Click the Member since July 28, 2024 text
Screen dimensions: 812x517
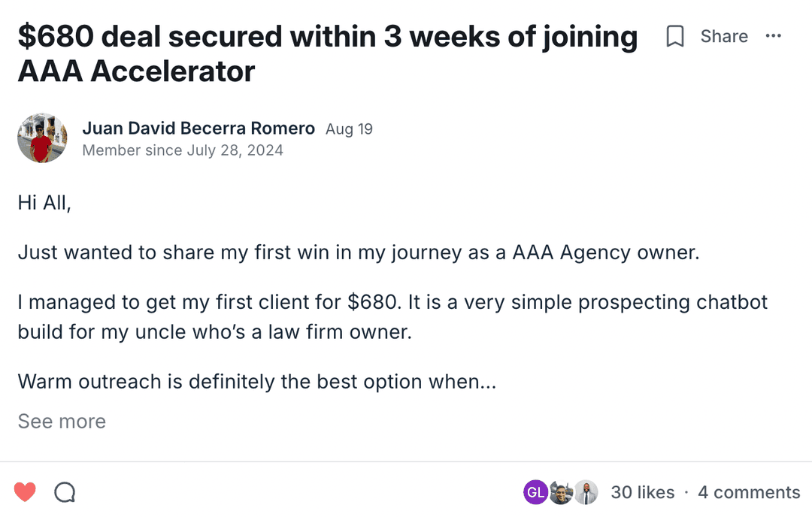tap(183, 150)
